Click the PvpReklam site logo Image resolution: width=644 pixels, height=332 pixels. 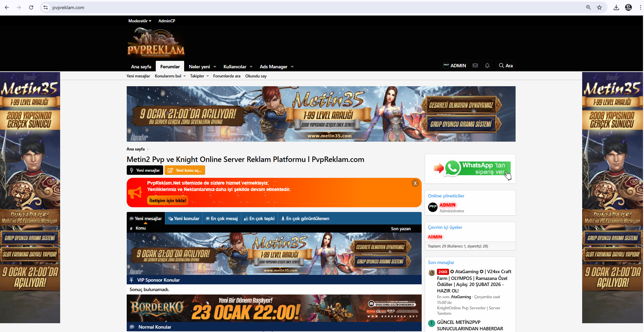tap(156, 43)
